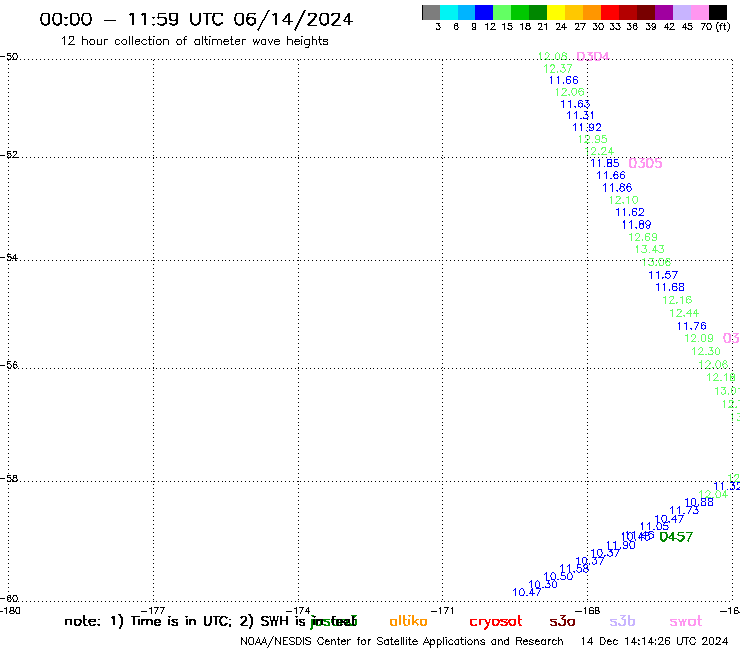Viewport: 740px width, 650px height.
Task: Click the wave height value 11.63
Action: [x=575, y=104]
